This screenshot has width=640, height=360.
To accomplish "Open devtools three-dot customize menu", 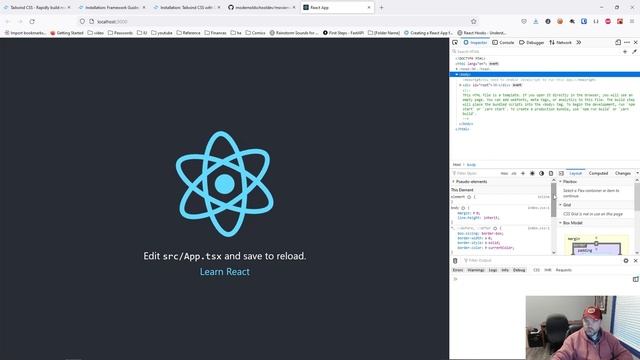I will [627, 42].
